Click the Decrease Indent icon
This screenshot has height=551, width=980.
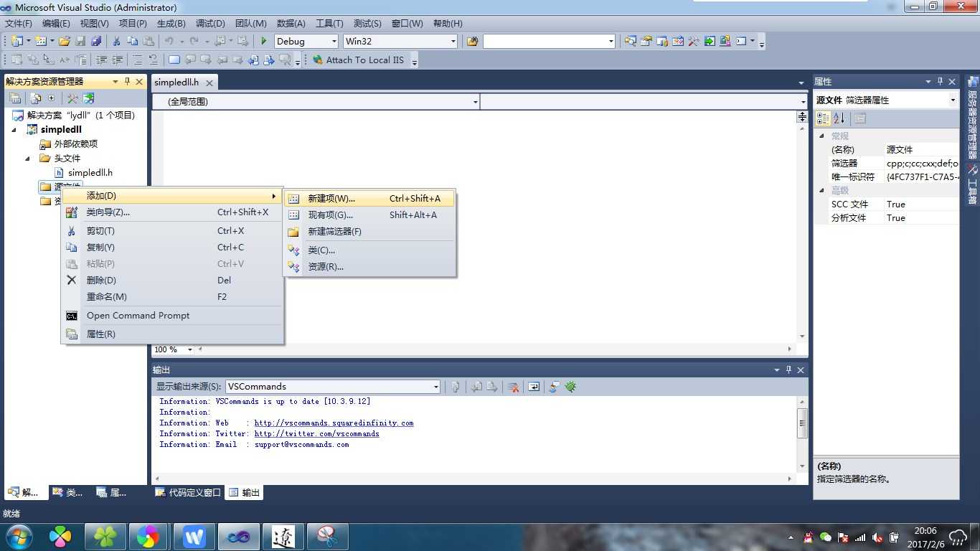click(x=101, y=60)
